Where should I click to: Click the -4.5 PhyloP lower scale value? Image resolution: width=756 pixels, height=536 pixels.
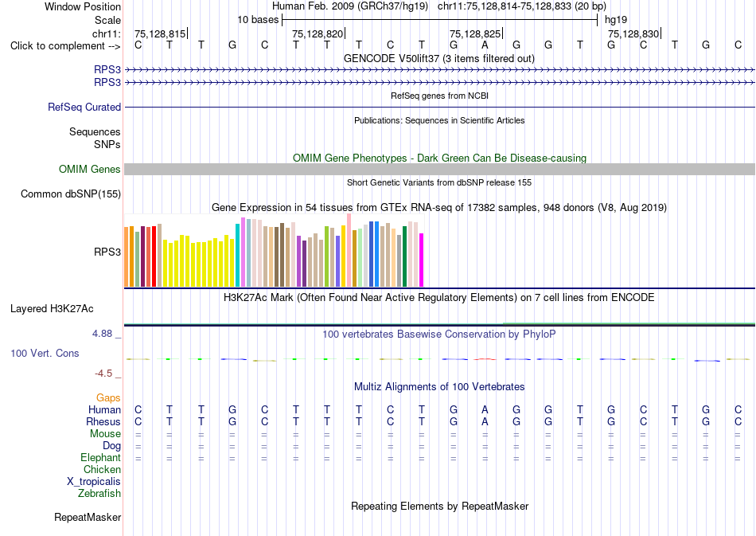tap(103, 373)
